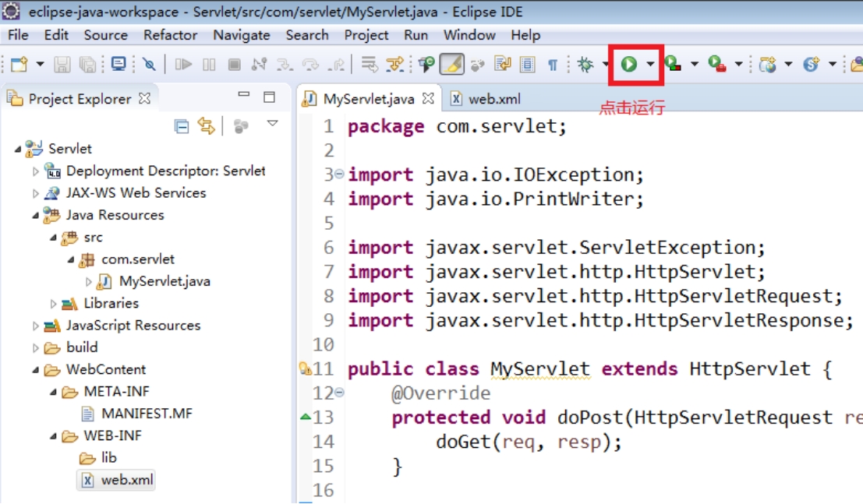Select JAX-WS Web Services node
The image size is (863, 504).
pos(136,192)
